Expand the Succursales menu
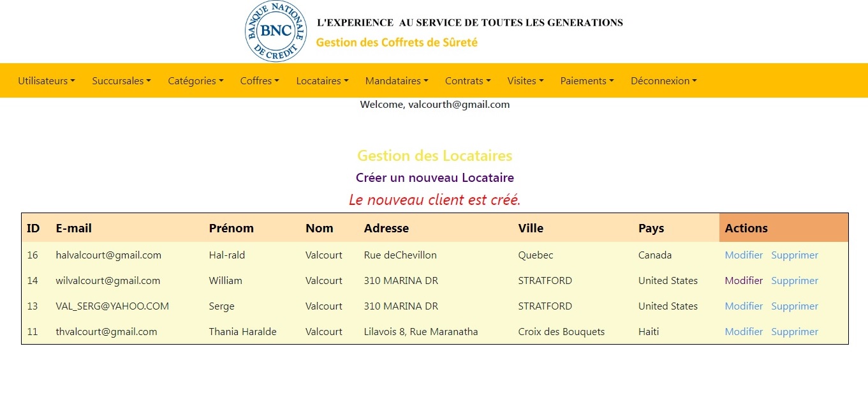Image resolution: width=868 pixels, height=404 pixels. pos(121,81)
